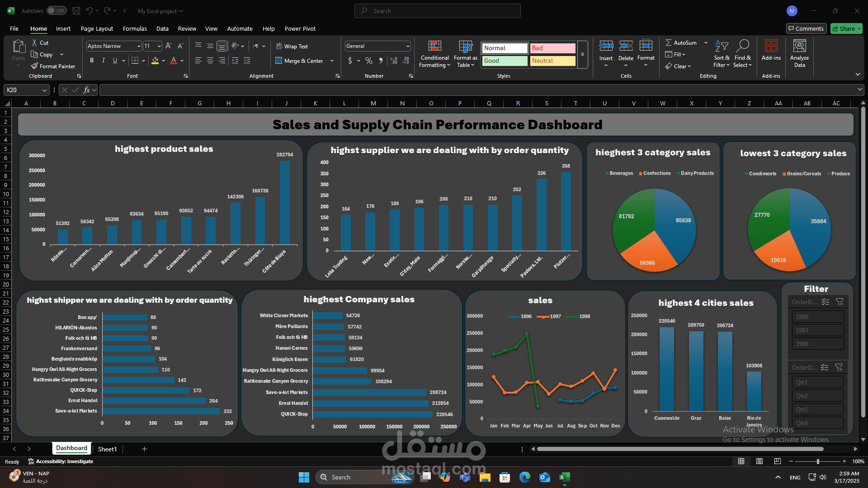The image size is (868, 488).
Task: Collapse the ribbon
Action: [x=858, y=74]
